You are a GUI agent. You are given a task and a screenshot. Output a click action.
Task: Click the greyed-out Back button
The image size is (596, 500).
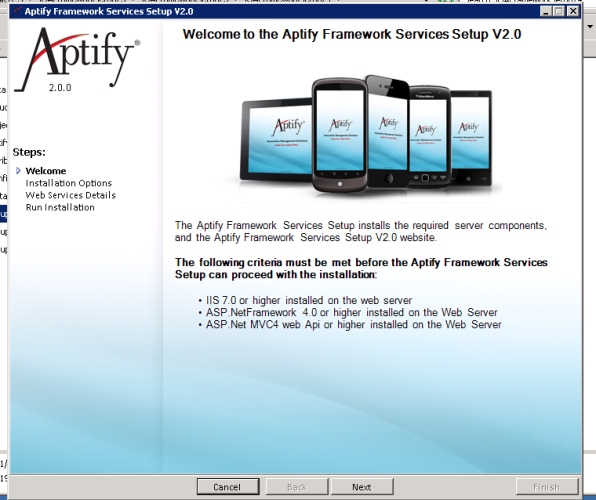tap(297, 487)
